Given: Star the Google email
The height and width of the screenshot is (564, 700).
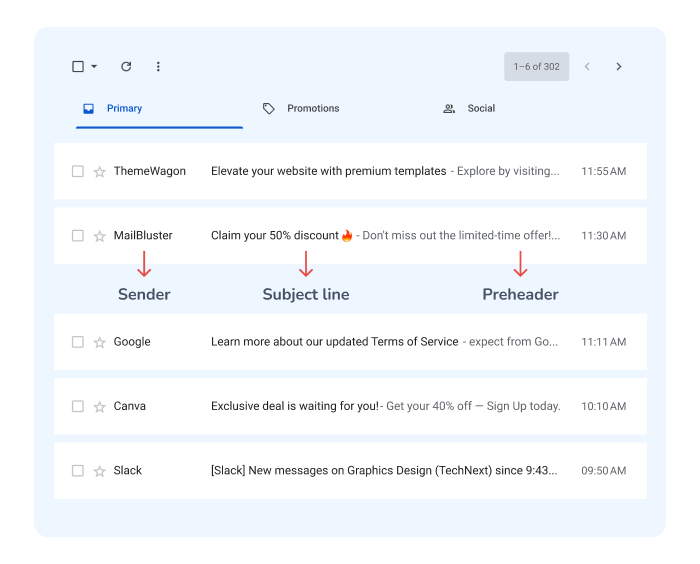Looking at the screenshot, I should click(x=99, y=343).
